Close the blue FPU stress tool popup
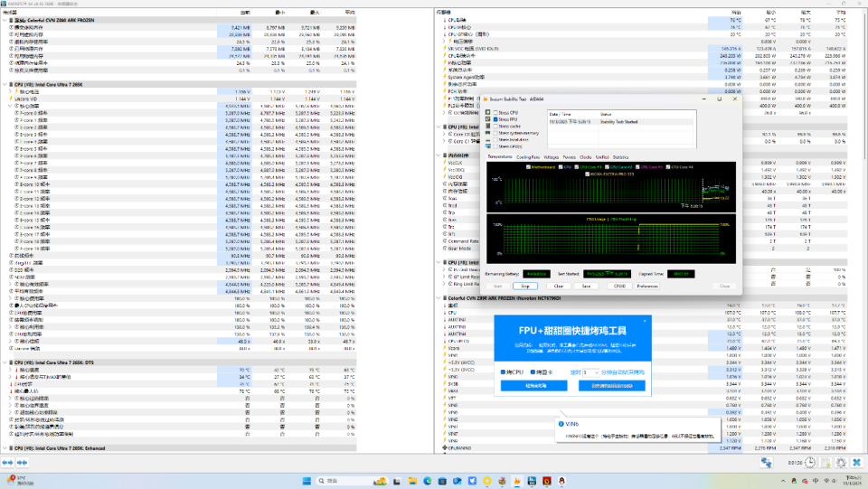The height and width of the screenshot is (489, 868). pos(643,322)
